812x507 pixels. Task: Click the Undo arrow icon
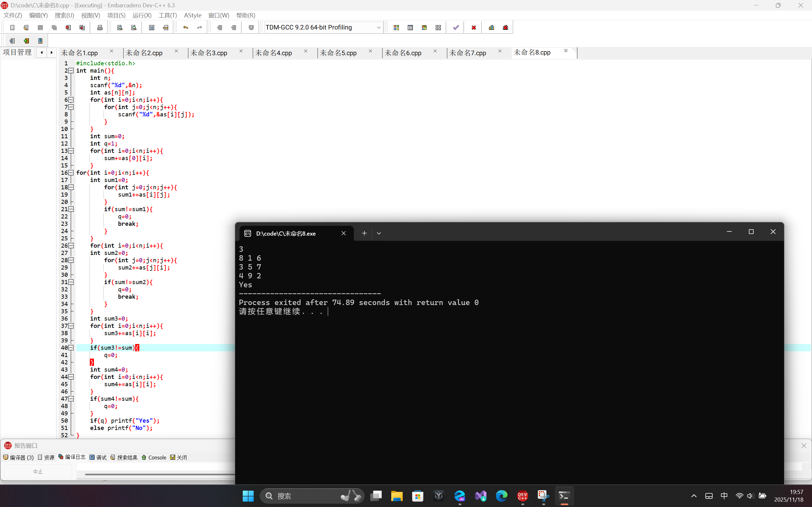[x=186, y=28]
